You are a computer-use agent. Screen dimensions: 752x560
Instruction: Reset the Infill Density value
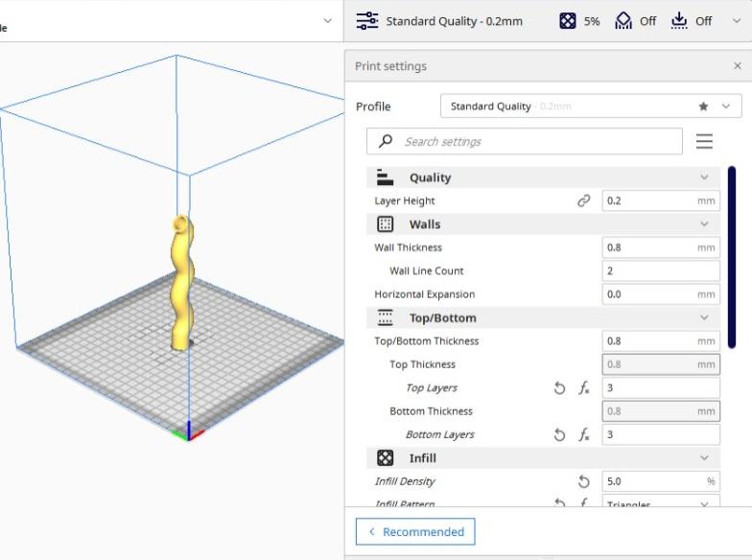pos(583,481)
